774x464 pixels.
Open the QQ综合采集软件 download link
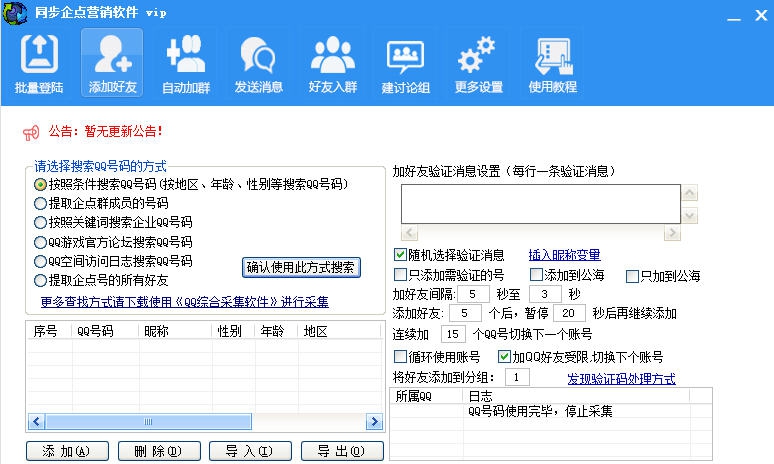coord(185,302)
